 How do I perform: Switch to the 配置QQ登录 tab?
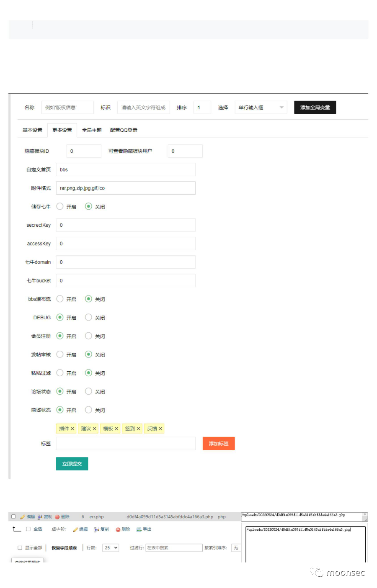124,130
